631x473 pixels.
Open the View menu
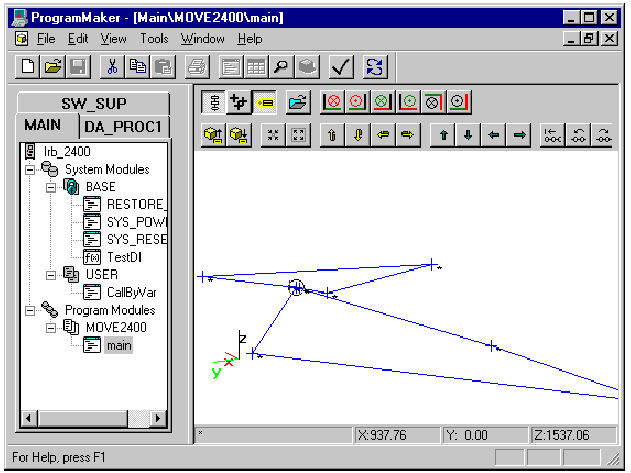[113, 39]
